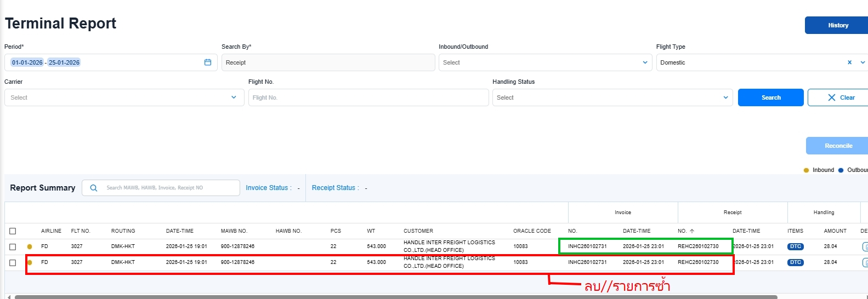Screen dimensions: 868x299
Task: Tick the select-all checkbox in the table header
Action: coord(13,231)
